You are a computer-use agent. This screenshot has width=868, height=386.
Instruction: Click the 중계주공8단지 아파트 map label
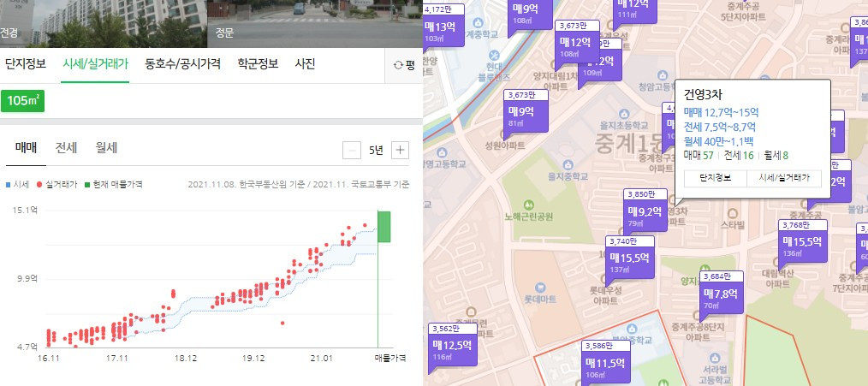[x=698, y=331]
